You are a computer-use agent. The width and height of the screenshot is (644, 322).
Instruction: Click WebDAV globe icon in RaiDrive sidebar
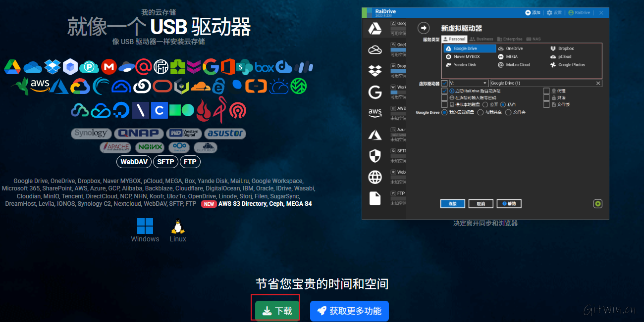[x=375, y=177]
